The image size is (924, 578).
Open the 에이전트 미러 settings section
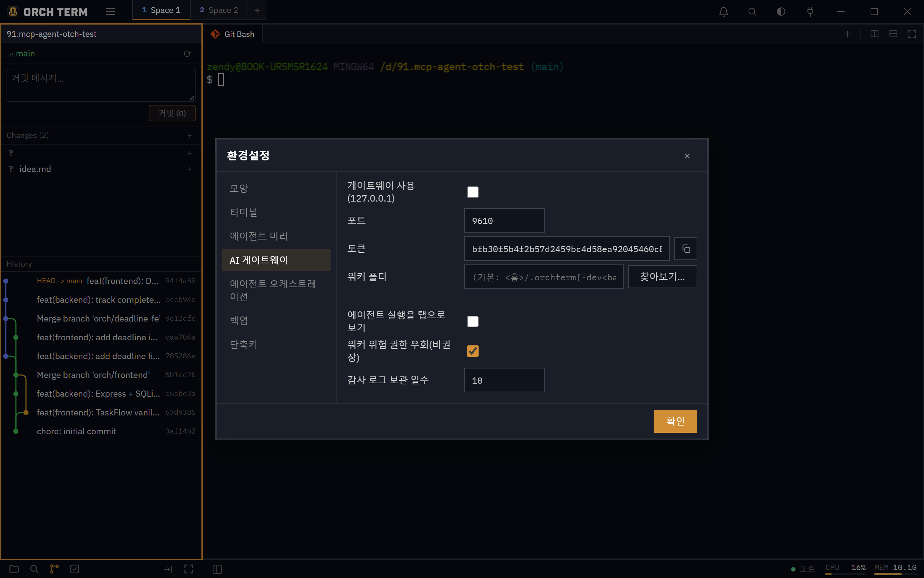[x=276, y=236]
